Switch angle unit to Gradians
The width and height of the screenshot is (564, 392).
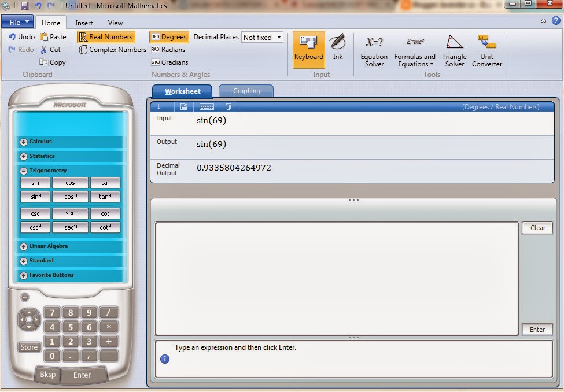[x=169, y=62]
